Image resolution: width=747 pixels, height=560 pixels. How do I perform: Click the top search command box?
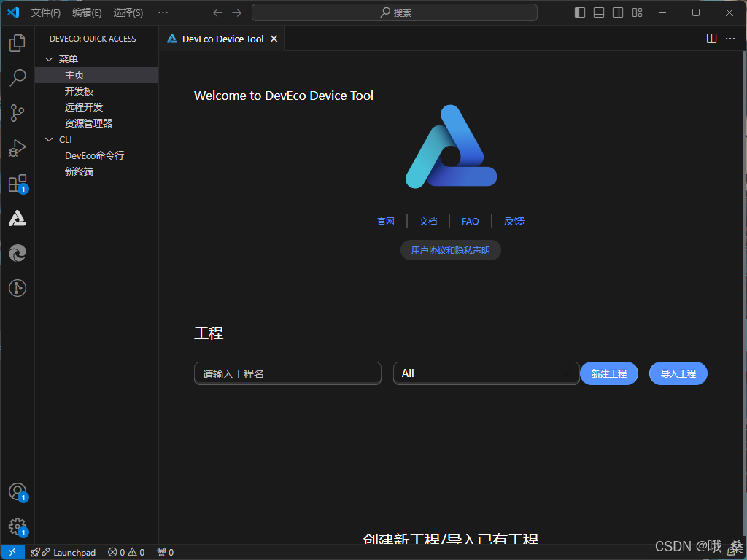click(x=395, y=13)
